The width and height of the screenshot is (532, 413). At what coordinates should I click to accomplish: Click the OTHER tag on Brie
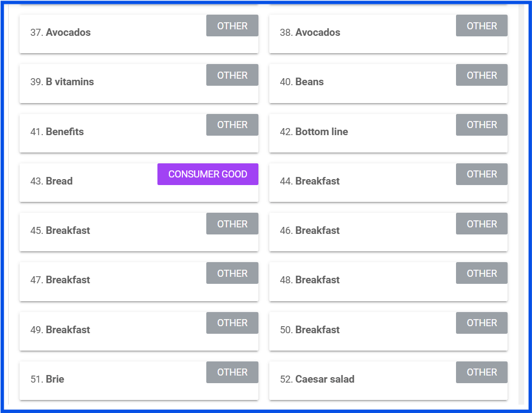232,372
